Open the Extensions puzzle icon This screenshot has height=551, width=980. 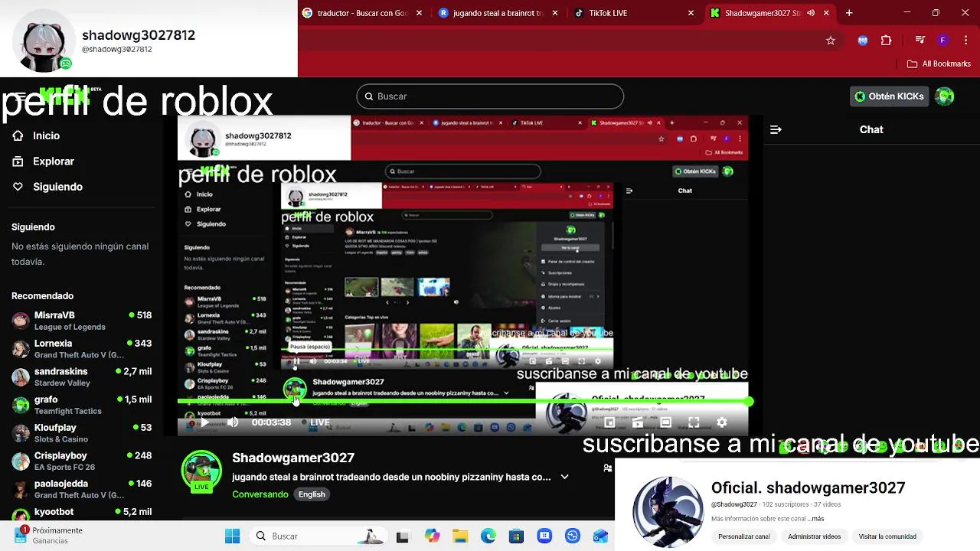[887, 41]
